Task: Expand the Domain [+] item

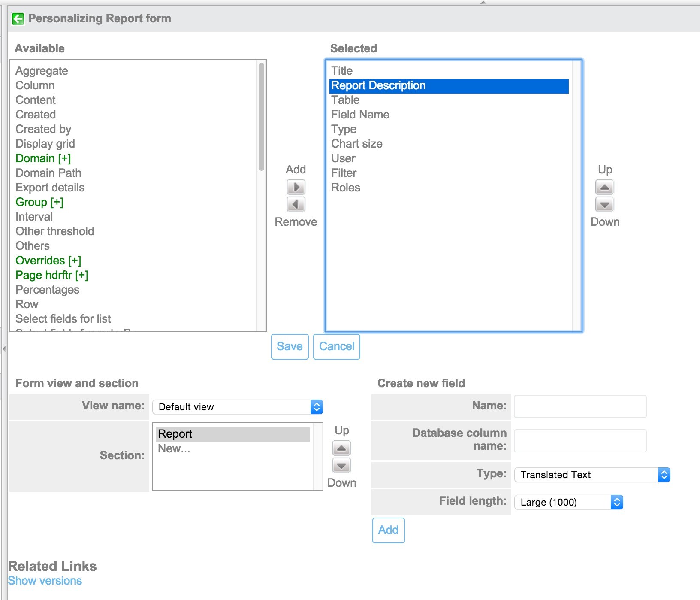Action: 43,158
